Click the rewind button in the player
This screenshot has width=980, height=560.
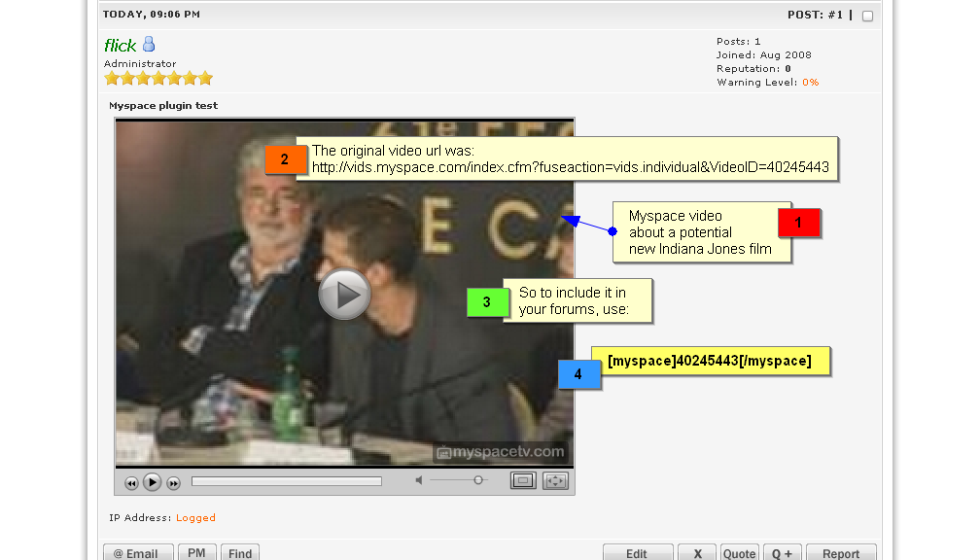[131, 483]
